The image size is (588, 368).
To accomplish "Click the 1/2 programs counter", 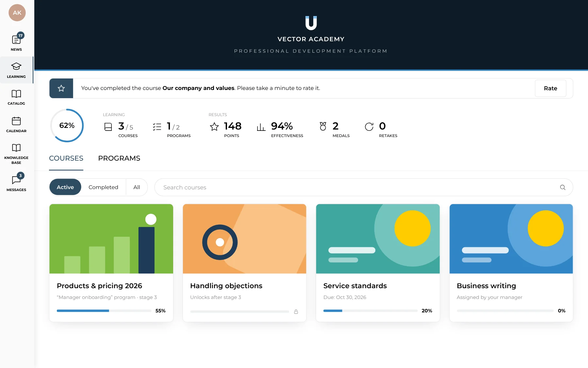I will [x=173, y=126].
